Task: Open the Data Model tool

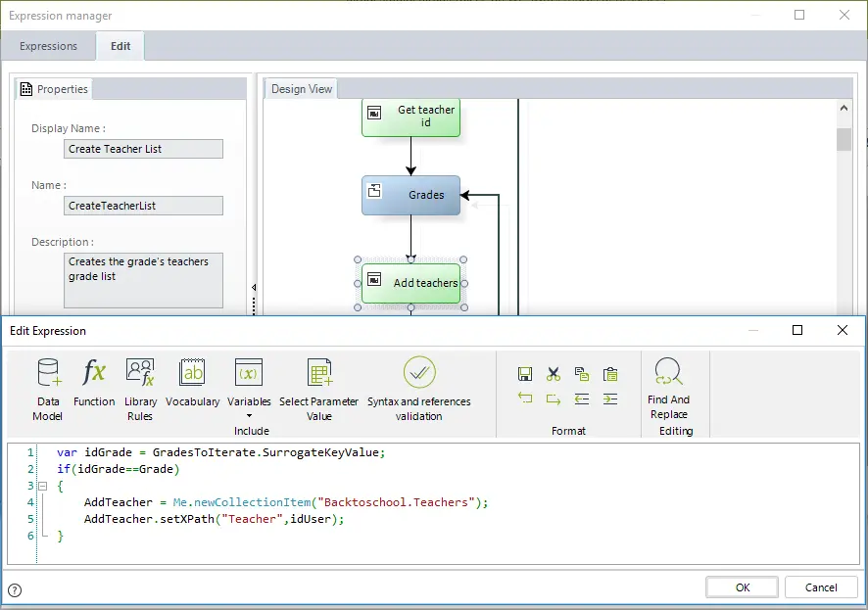Action: click(x=48, y=390)
